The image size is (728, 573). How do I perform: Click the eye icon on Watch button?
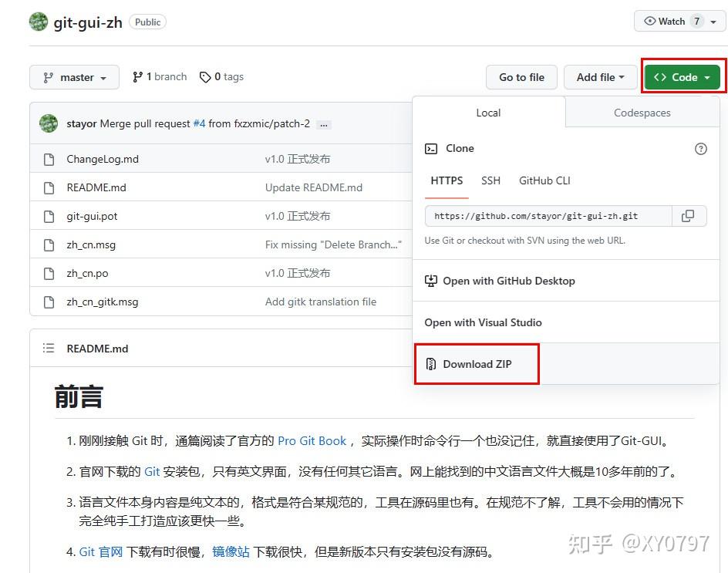tap(652, 21)
